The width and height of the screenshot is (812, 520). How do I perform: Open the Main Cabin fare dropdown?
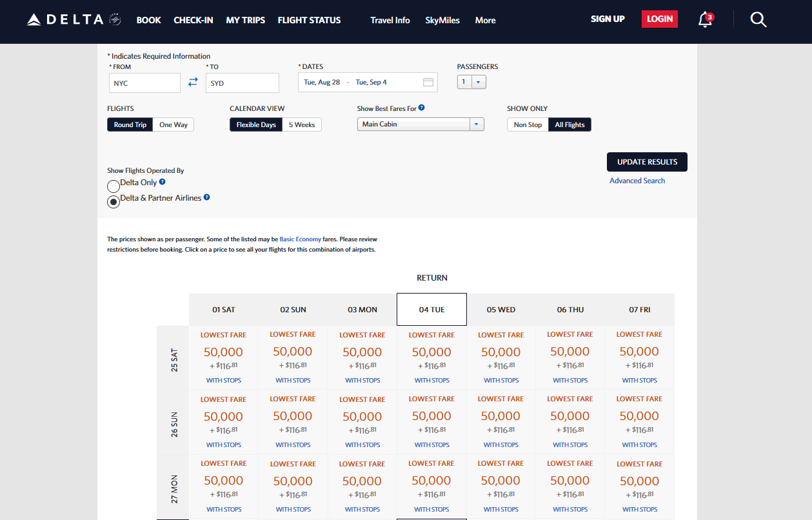pos(420,125)
